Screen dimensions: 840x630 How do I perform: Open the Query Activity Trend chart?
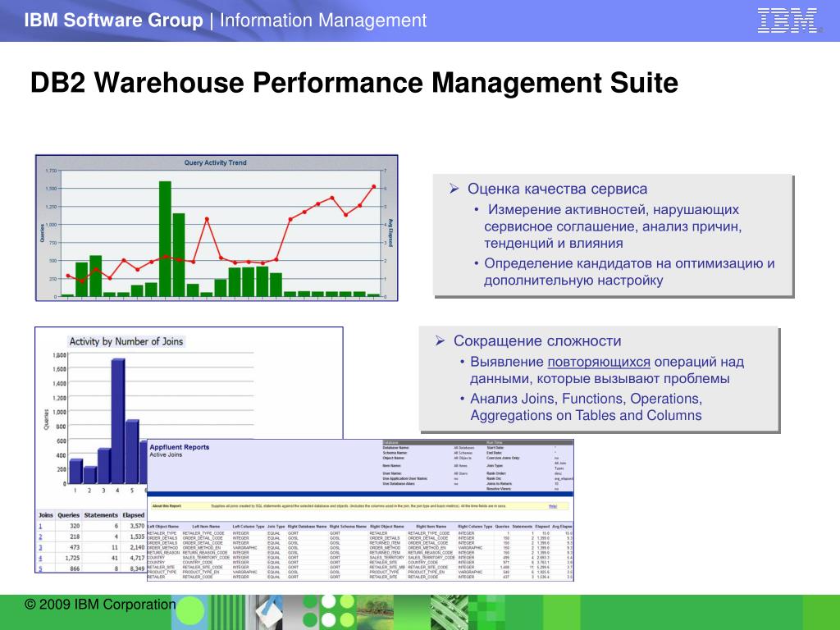point(217,228)
